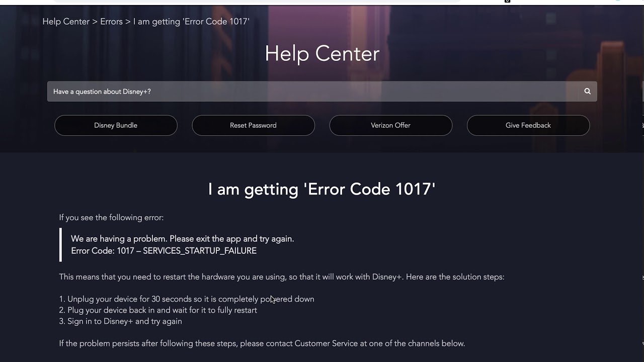
Task: Click the sentence starting 'This means that you need'
Action: click(282, 277)
